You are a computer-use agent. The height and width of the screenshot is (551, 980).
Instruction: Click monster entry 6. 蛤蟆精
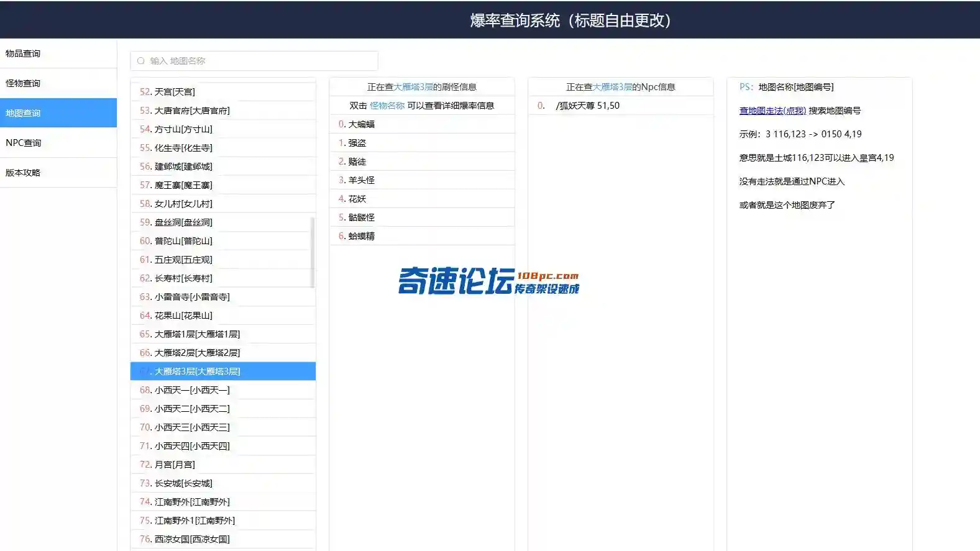422,236
